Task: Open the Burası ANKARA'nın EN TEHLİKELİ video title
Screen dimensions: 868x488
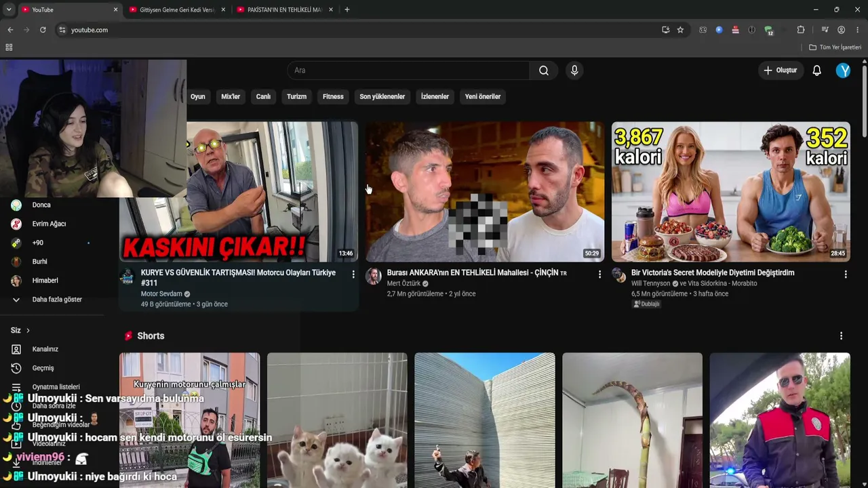Action: pyautogui.click(x=477, y=273)
